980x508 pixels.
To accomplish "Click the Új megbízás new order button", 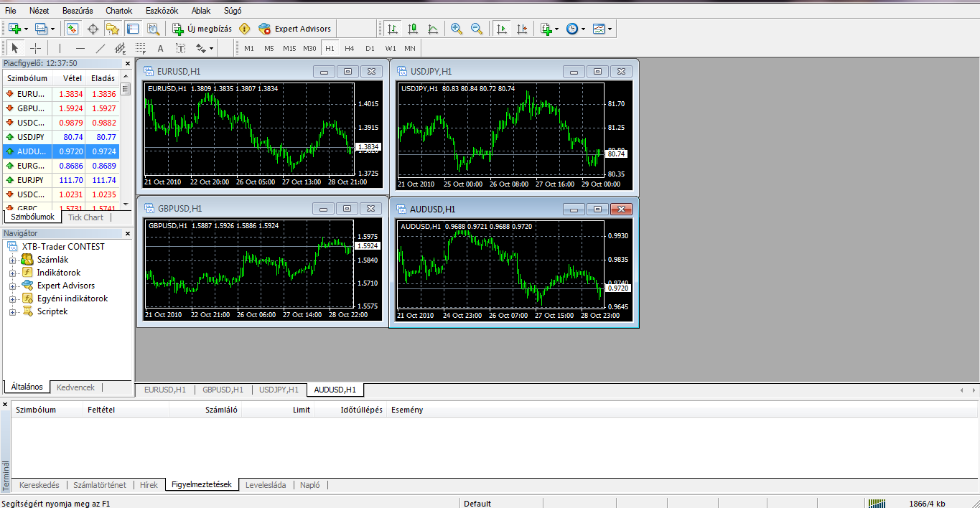I will point(202,29).
